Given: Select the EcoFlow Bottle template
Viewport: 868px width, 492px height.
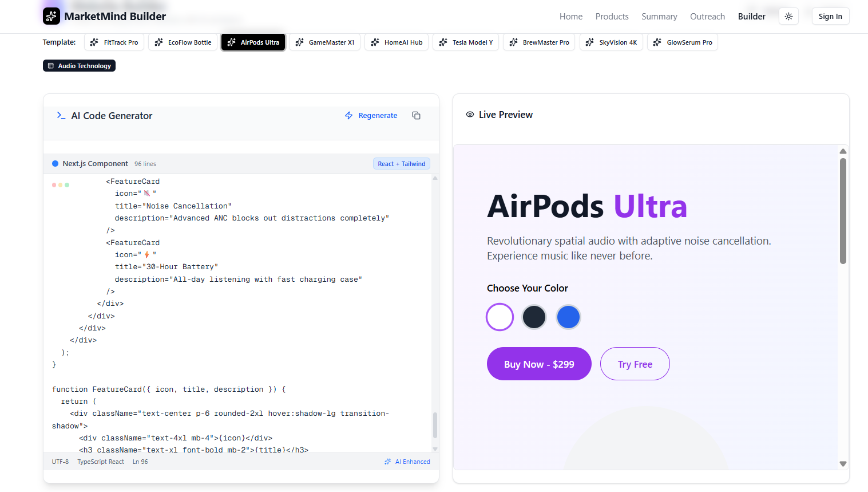Looking at the screenshot, I should [x=183, y=42].
